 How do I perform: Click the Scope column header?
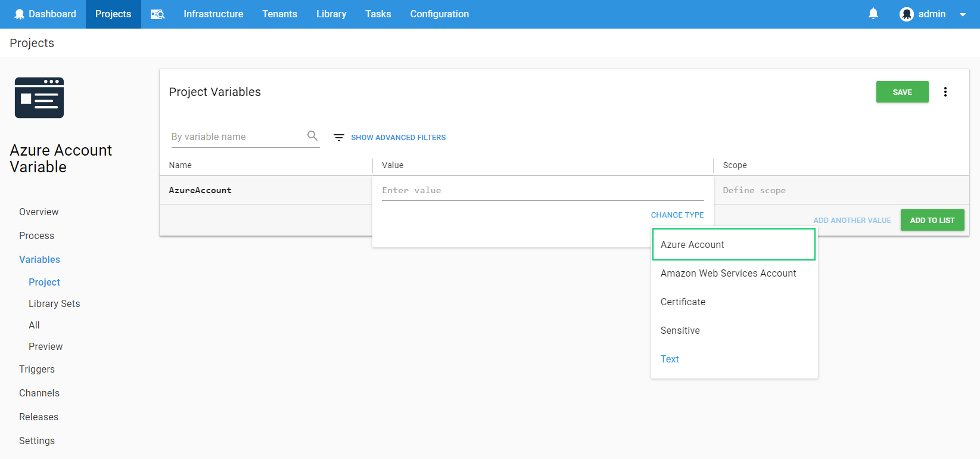(x=735, y=166)
